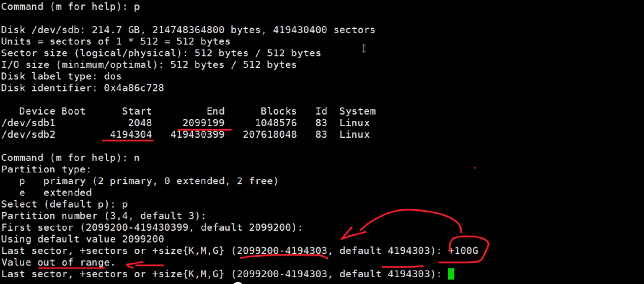Click the 'p   primary' partition type option line
This screenshot has width=644, height=284.
148,181
